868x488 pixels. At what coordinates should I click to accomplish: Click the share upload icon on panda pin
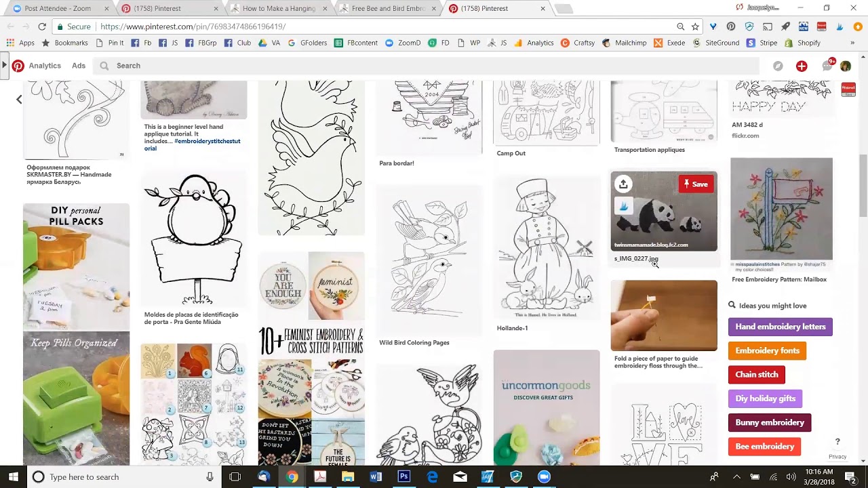tap(623, 184)
